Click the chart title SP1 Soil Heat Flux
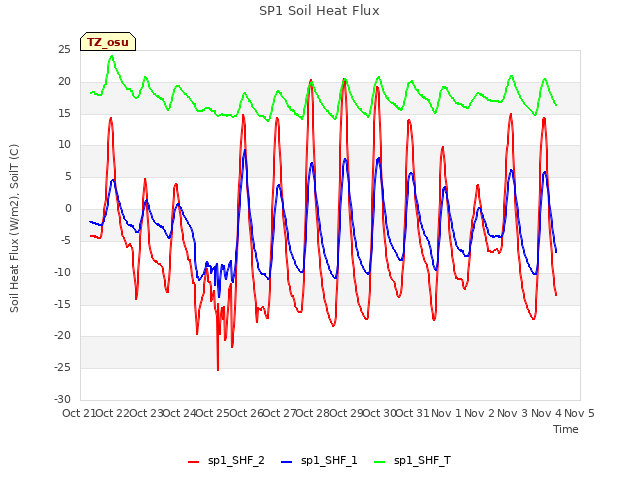 click(319, 11)
